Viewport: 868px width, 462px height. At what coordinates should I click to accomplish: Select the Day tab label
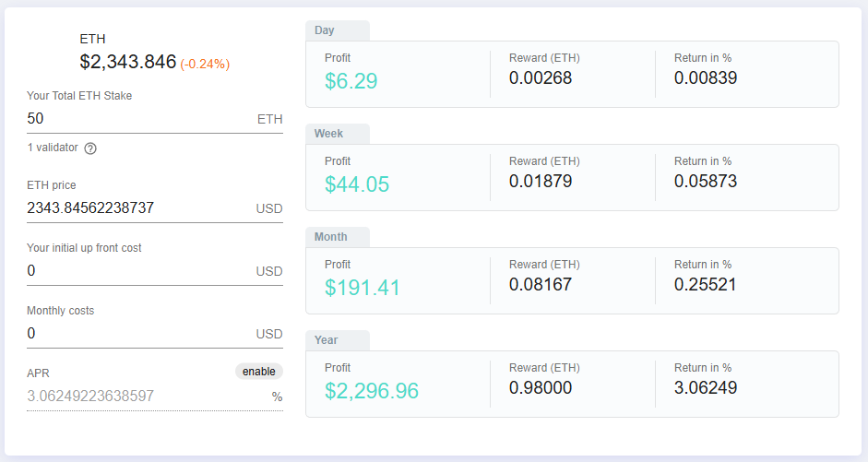coord(325,30)
